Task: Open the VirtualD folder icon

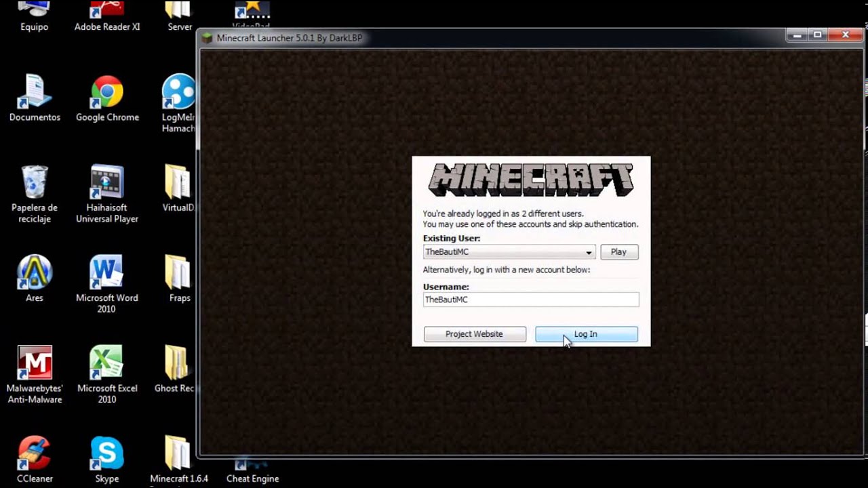Action: (x=178, y=188)
